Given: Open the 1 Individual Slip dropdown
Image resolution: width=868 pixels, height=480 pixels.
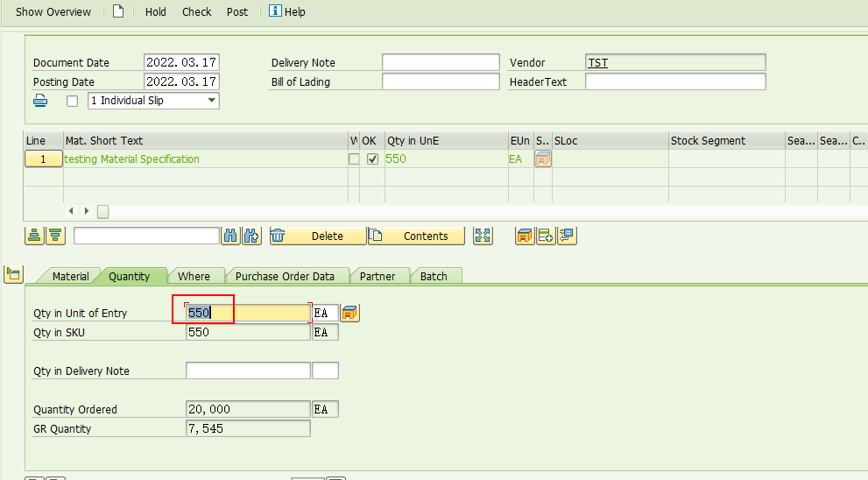Looking at the screenshot, I should (153, 101).
